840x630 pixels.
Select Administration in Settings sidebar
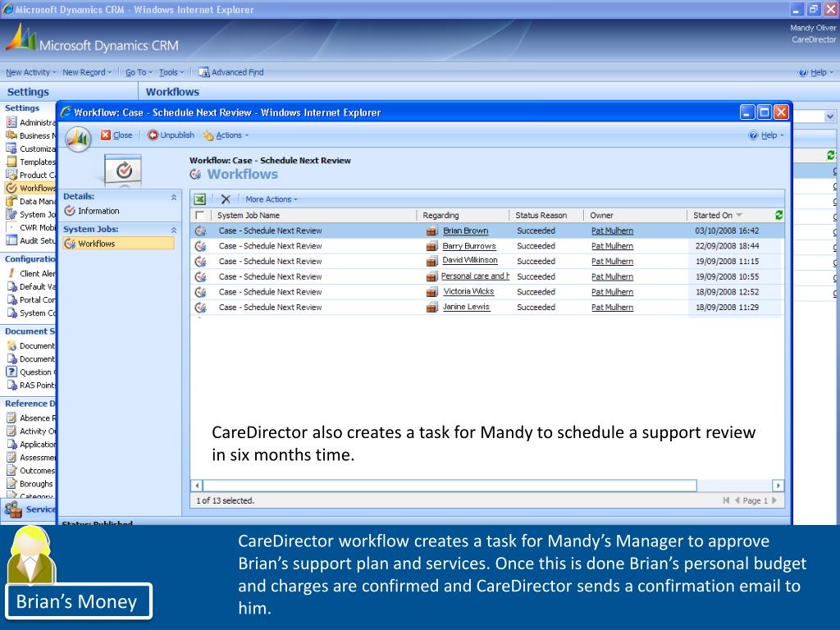pos(30,123)
